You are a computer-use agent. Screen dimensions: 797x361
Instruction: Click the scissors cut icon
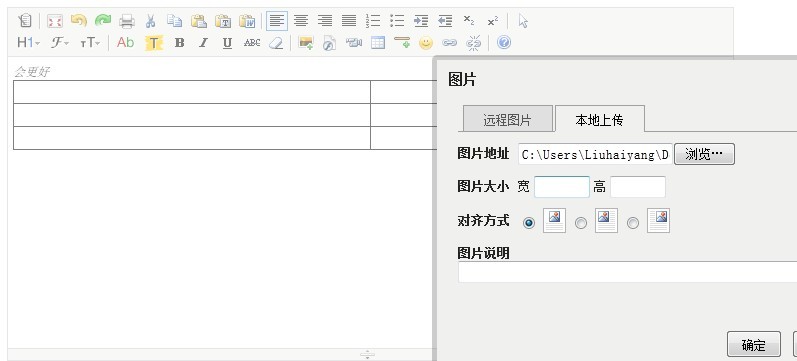tap(150, 21)
